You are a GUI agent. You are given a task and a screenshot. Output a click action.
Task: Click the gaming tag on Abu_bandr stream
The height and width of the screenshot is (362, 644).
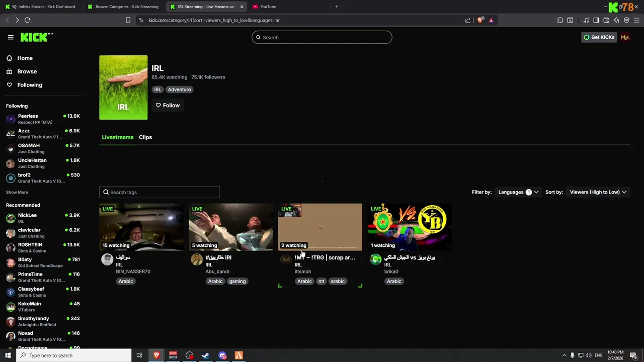point(237,281)
